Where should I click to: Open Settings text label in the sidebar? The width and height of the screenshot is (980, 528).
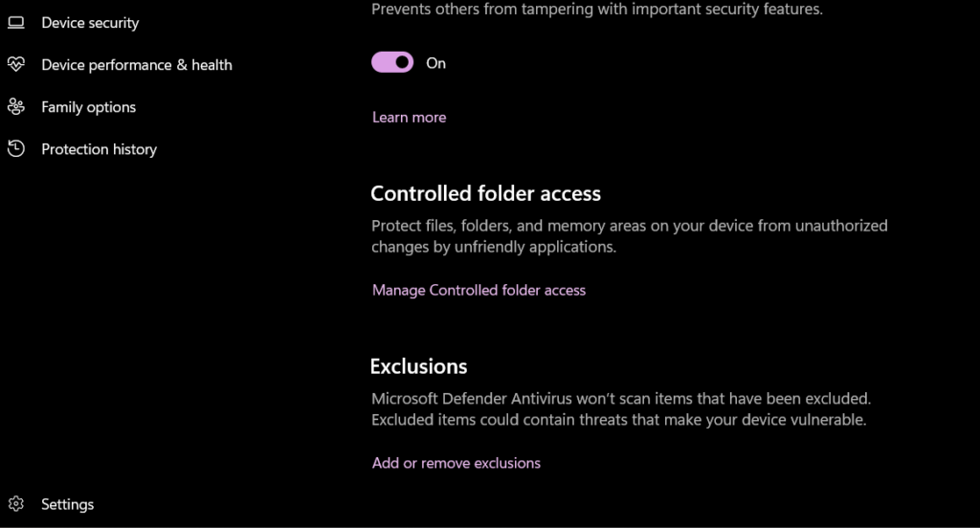pos(68,504)
